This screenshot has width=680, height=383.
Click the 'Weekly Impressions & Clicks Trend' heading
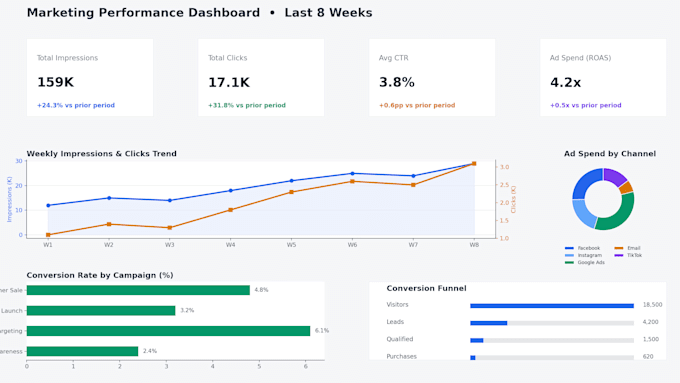pos(101,154)
